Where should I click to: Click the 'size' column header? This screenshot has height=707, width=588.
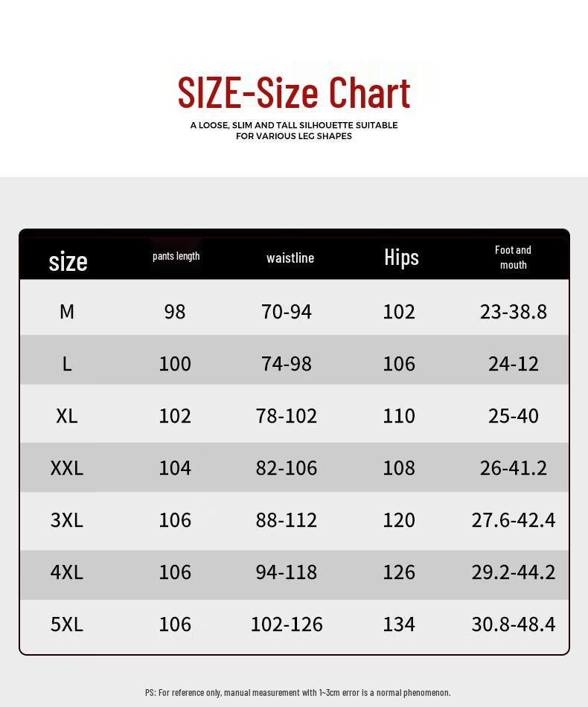pos(68,261)
